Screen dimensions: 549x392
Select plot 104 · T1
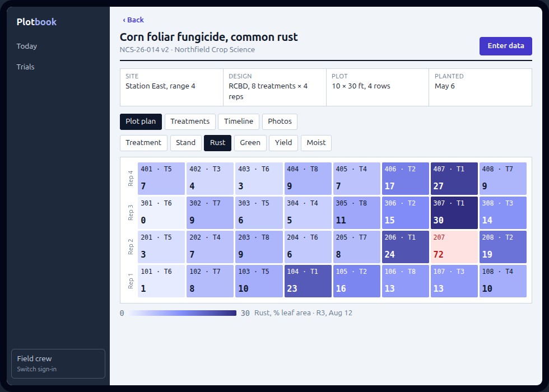pos(308,281)
